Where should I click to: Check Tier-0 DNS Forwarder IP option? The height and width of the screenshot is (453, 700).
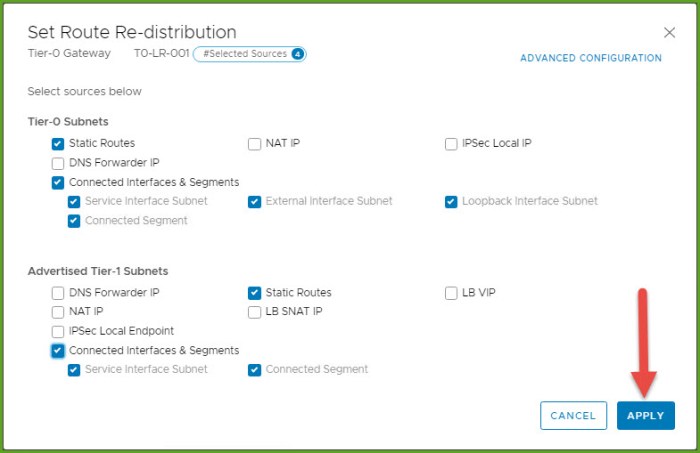tap(58, 162)
